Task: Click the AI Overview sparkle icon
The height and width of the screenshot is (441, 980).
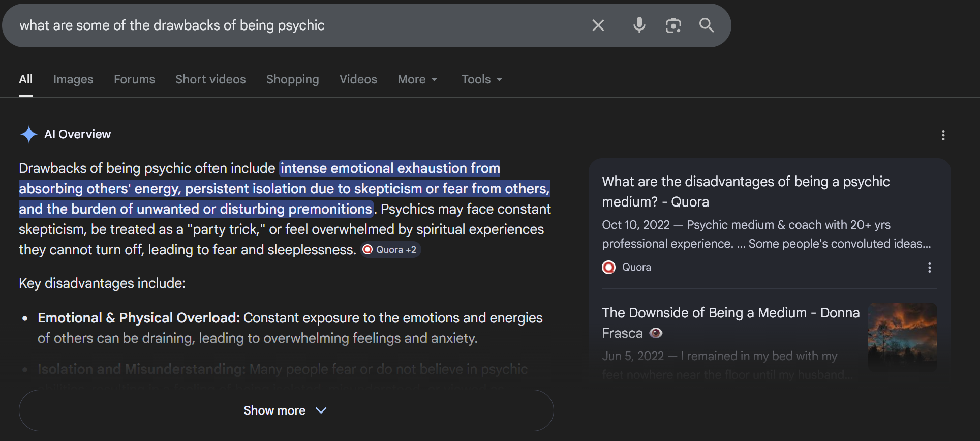Action: coord(29,134)
